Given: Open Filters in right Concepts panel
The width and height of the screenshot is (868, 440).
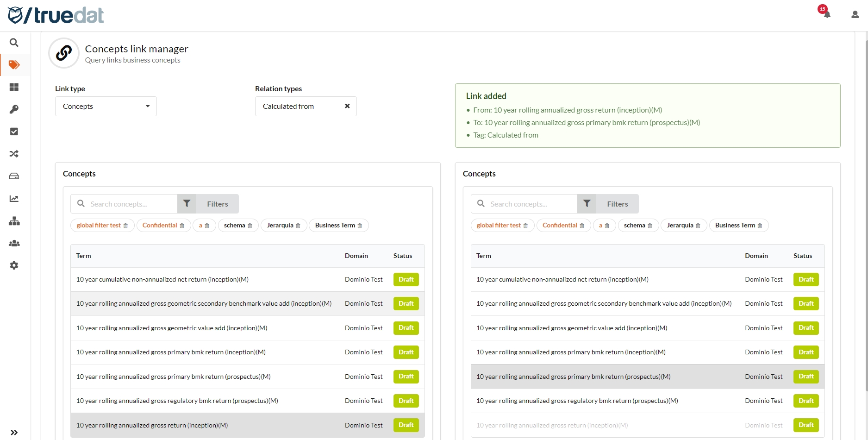Looking at the screenshot, I should tap(608, 204).
